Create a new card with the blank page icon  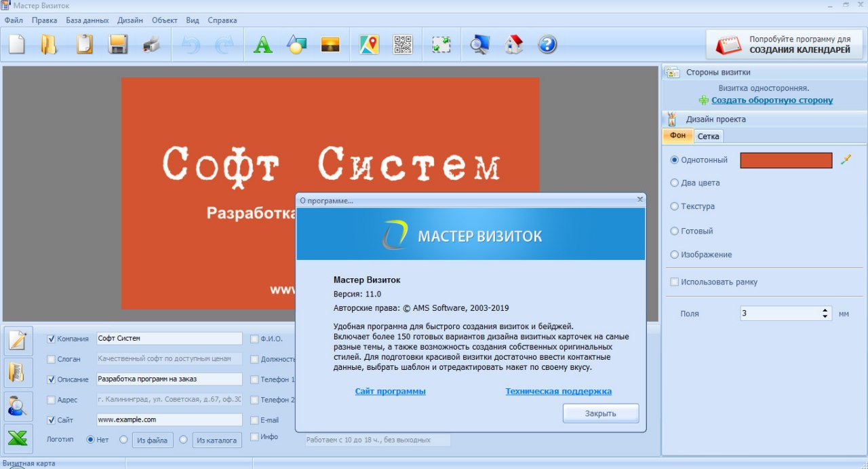[x=16, y=45]
